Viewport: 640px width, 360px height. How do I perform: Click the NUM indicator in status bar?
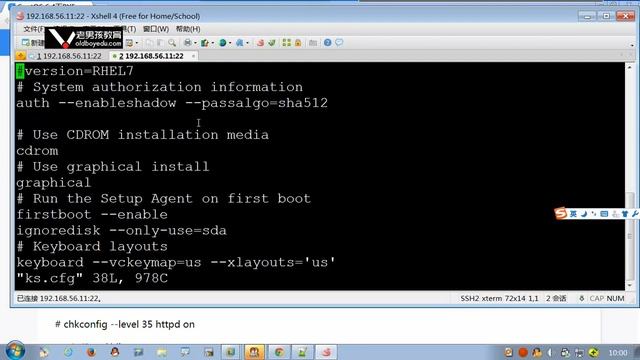tap(615, 298)
